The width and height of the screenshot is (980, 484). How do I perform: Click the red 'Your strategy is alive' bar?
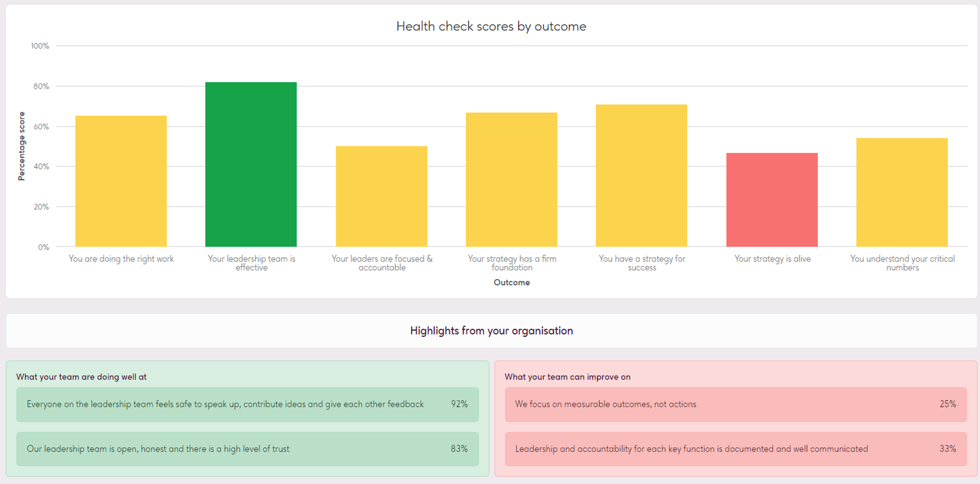pos(771,200)
